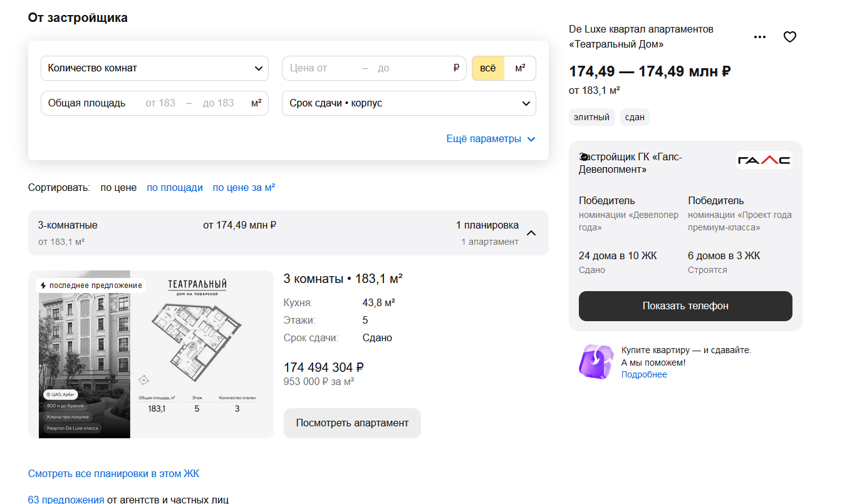The image size is (857, 504).
Task: Expand Ещё параметры filters
Action: [491, 139]
